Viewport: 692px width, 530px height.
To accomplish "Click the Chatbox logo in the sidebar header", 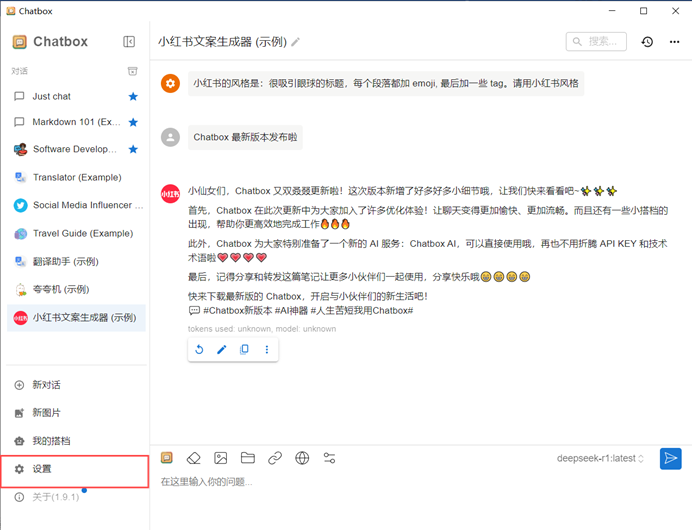I will tap(19, 41).
